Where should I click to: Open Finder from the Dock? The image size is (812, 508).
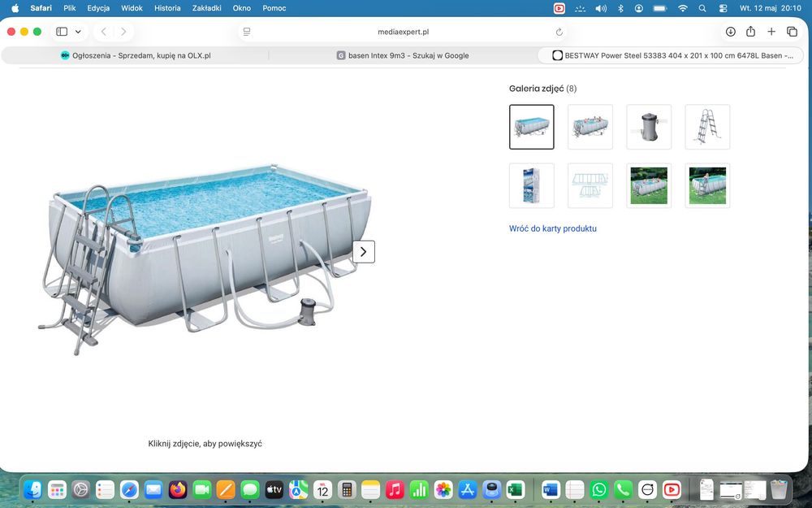pyautogui.click(x=32, y=489)
